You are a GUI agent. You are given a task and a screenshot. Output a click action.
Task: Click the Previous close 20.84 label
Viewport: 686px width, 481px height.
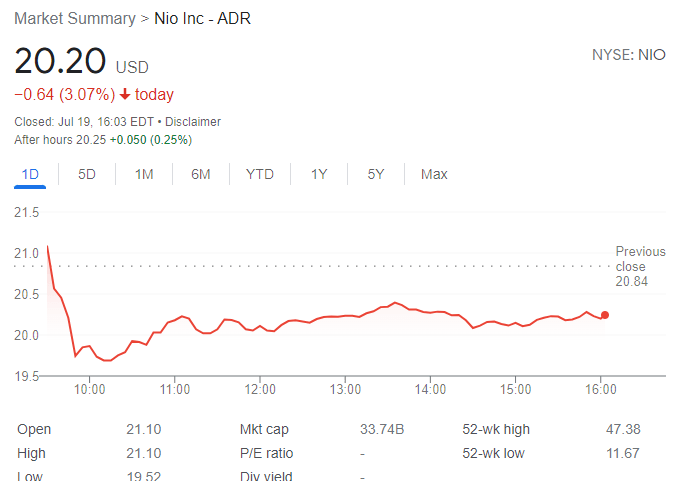click(x=639, y=267)
